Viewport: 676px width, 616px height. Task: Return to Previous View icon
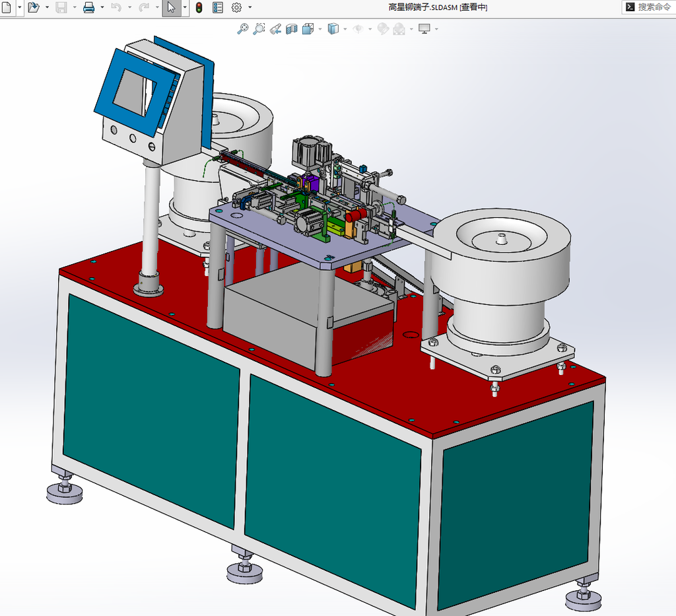tap(275, 29)
